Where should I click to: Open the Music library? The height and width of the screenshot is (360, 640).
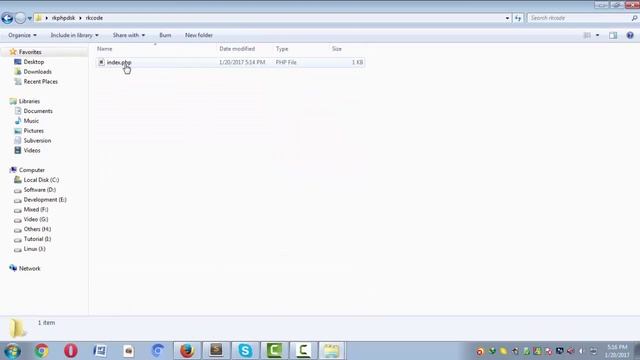point(31,121)
